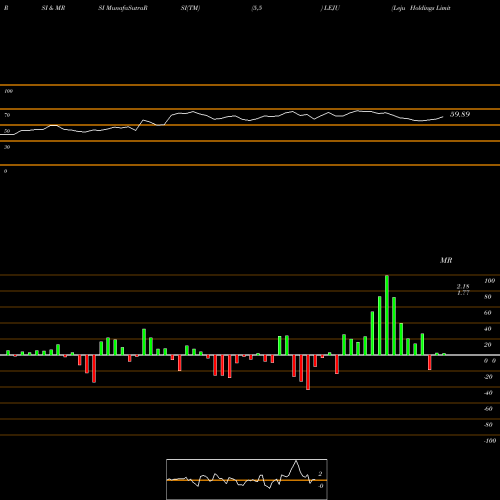Select the 1.77 value below 2.18
The width and height of the screenshot is (500, 500).
(x=463, y=293)
